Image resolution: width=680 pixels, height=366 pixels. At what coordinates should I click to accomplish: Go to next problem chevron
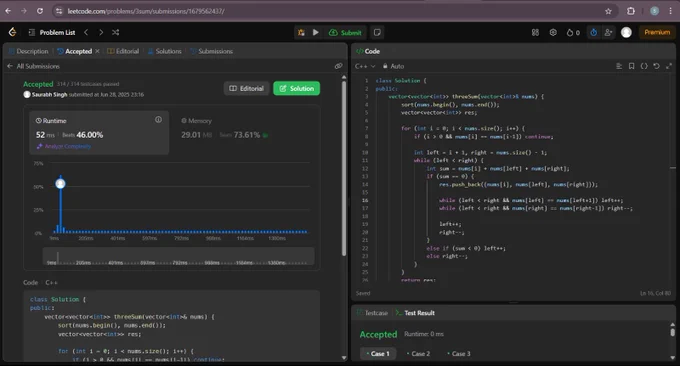pos(101,33)
